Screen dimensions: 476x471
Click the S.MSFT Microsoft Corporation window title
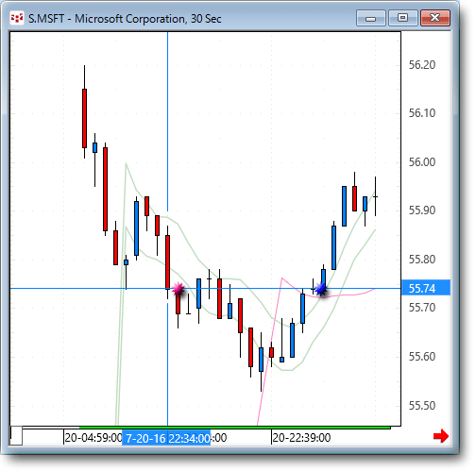point(125,19)
